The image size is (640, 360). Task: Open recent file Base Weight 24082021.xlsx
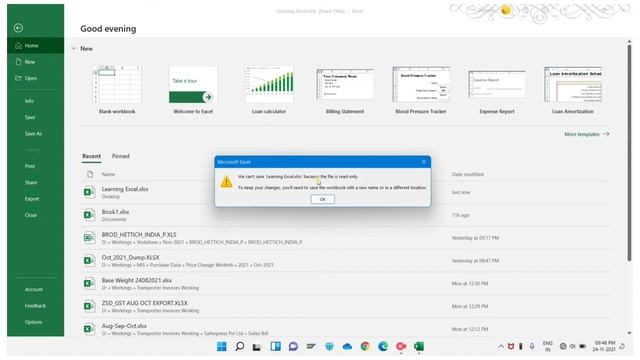coord(345,284)
